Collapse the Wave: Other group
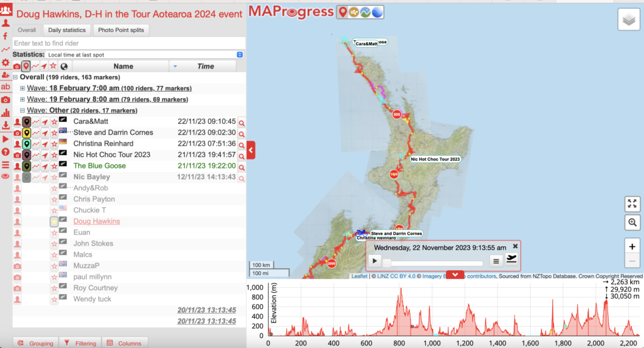This screenshot has height=348, width=644. coord(23,111)
